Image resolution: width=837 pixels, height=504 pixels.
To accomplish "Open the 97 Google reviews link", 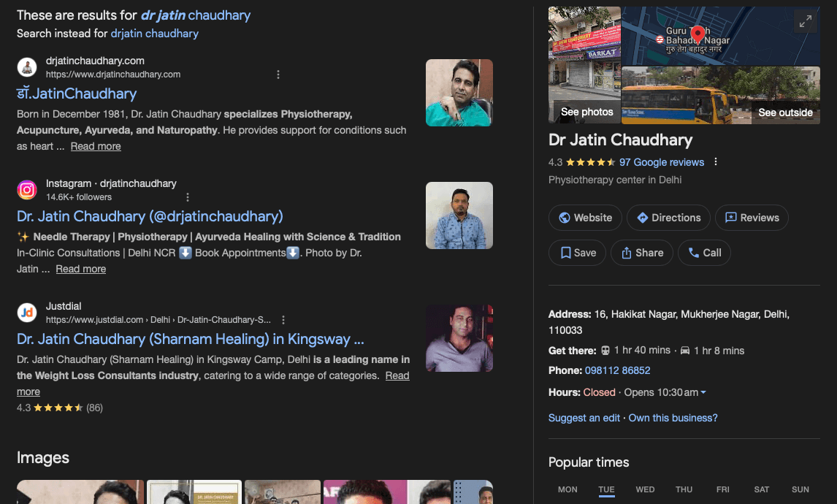I will 662,162.
